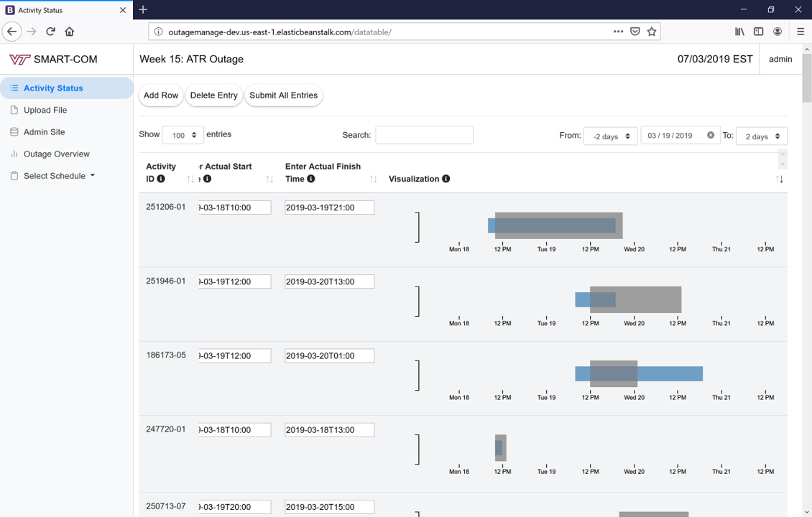The height and width of the screenshot is (517, 812).
Task: Click the info icon beside Visualization header
Action: tap(446, 179)
